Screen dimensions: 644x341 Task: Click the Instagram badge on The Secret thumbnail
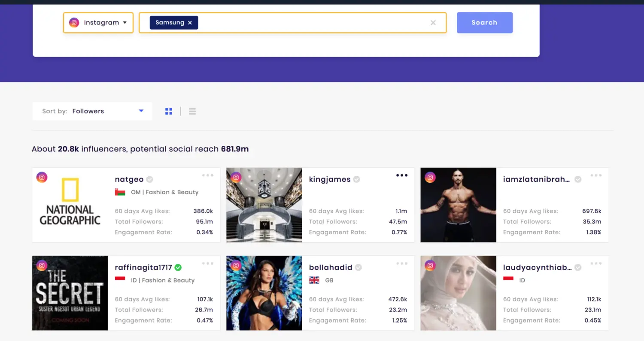click(x=42, y=266)
